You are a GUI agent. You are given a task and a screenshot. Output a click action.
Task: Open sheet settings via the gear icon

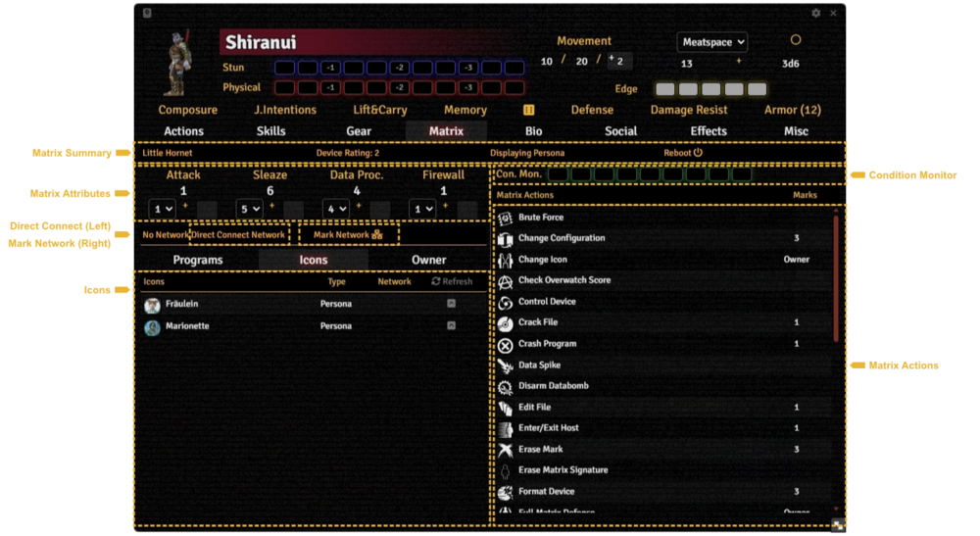click(x=816, y=14)
